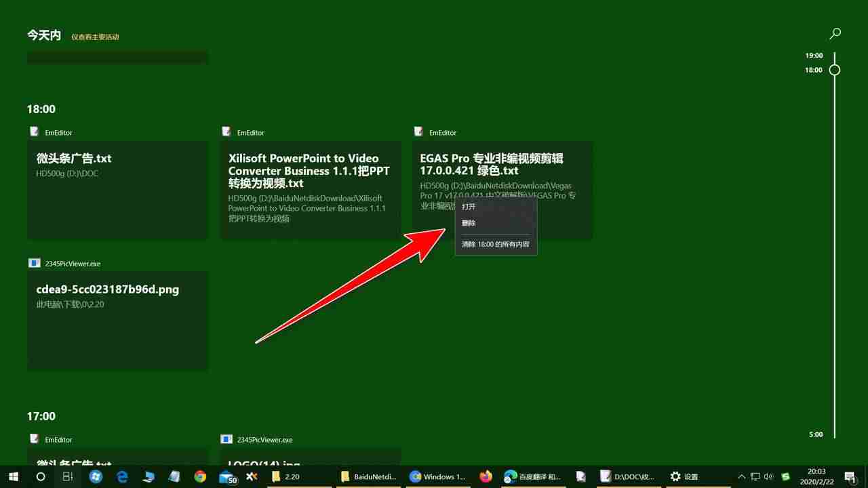The image size is (868, 488).
Task: Open the blue-orb app taskbar icon
Action: [96, 476]
